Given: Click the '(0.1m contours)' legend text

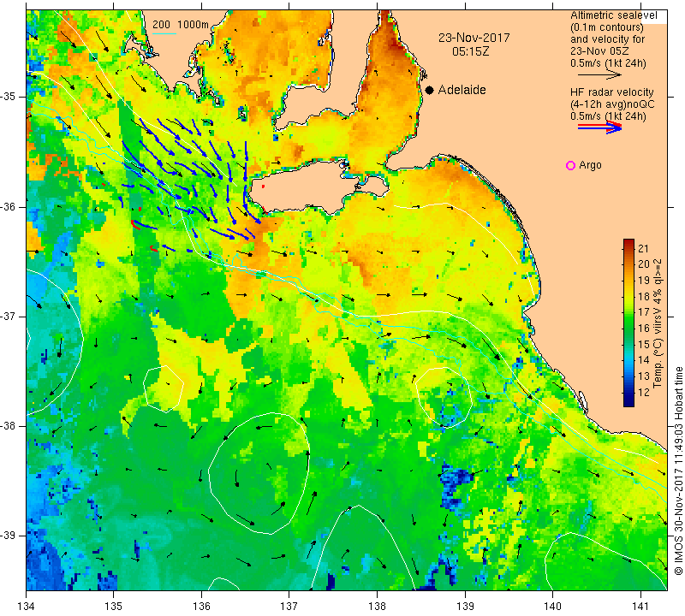Looking at the screenshot, I should [x=606, y=27].
